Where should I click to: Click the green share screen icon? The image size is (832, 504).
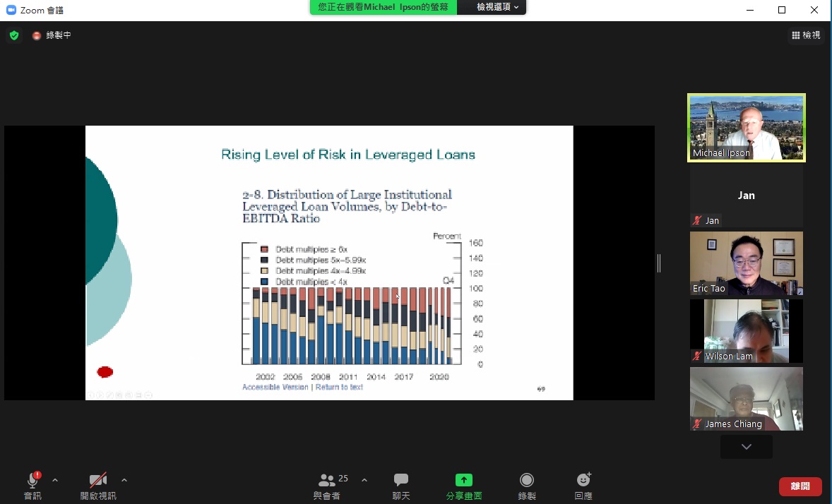coord(463,481)
